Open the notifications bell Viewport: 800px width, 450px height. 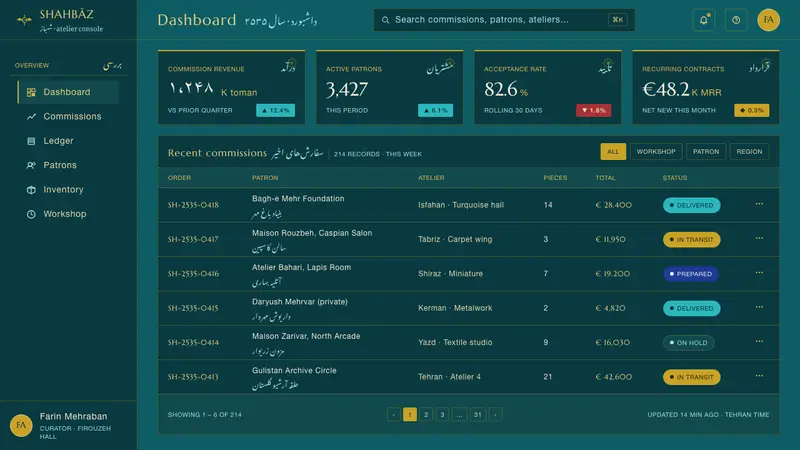[x=704, y=20]
